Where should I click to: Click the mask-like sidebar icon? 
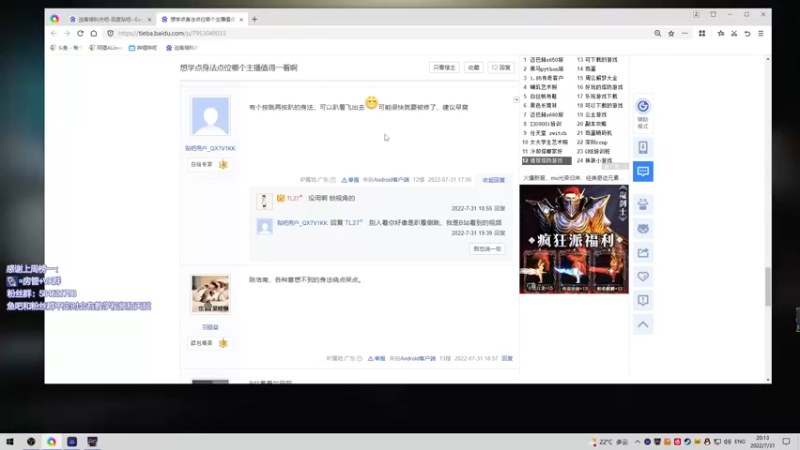pyautogui.click(x=643, y=229)
